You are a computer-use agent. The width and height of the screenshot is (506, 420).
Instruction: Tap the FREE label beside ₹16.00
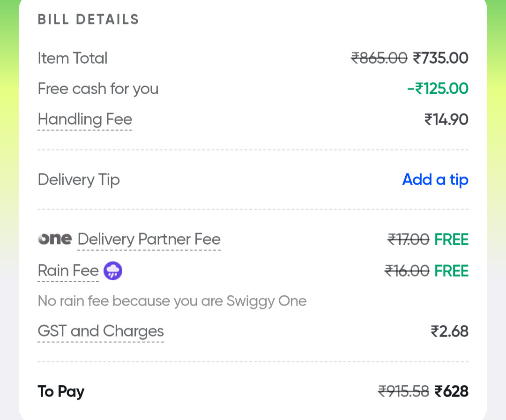pyautogui.click(x=451, y=271)
